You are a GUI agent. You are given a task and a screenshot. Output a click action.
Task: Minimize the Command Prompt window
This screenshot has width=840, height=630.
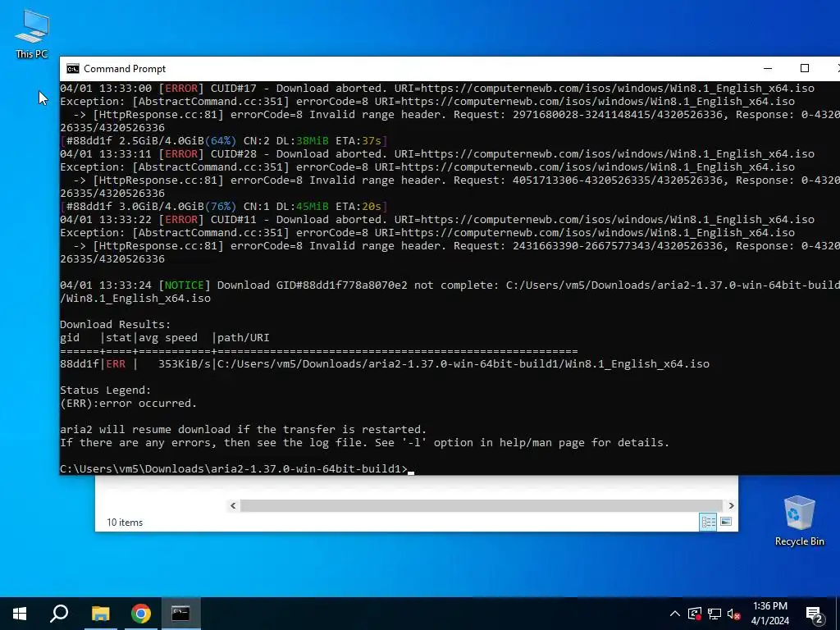pyautogui.click(x=768, y=69)
